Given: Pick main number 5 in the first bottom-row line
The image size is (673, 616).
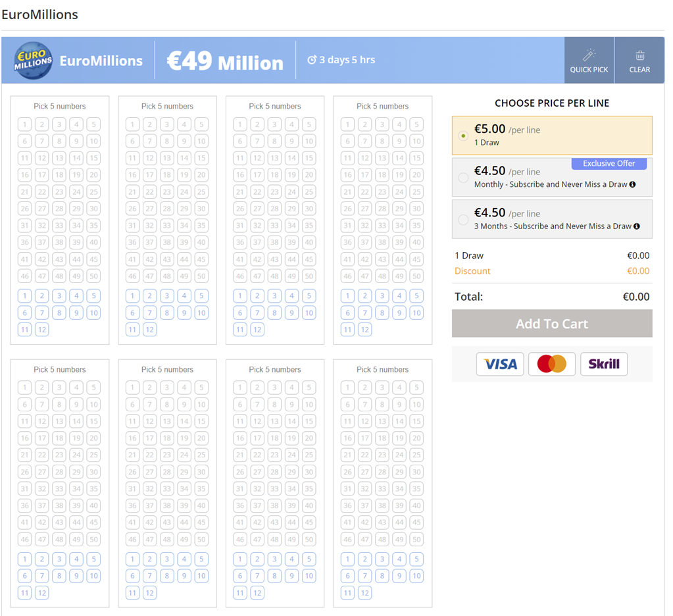Looking at the screenshot, I should (93, 388).
